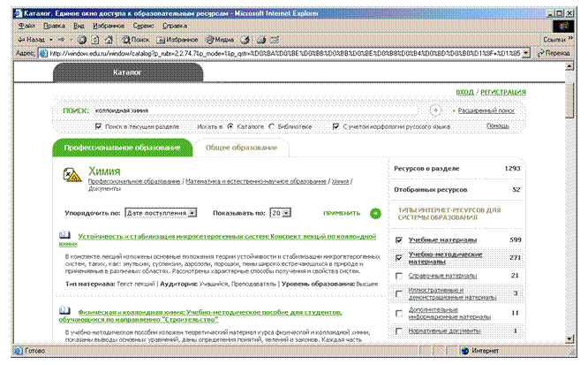588x365 pixels.
Task: Go to the Home page icon
Action: click(x=109, y=40)
